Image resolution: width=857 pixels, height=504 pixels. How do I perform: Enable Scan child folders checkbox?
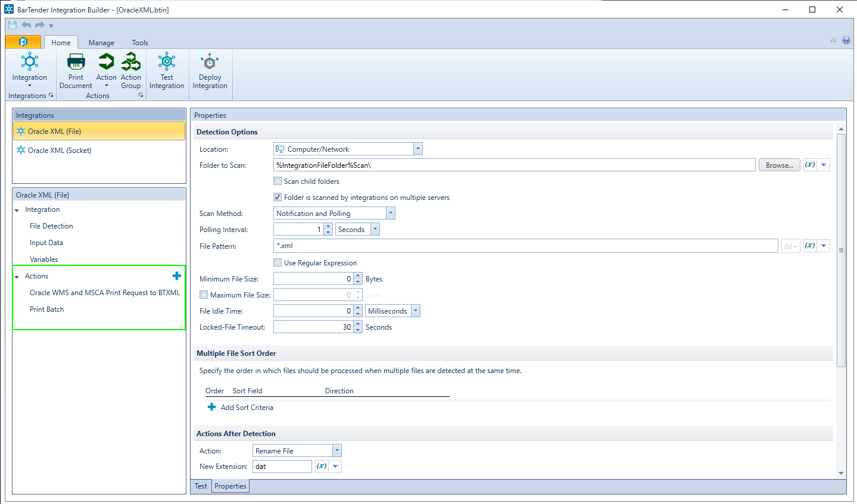[x=278, y=181]
